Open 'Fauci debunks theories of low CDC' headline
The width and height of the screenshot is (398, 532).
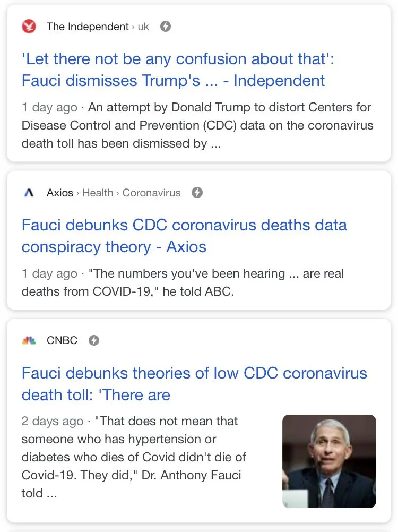(194, 383)
